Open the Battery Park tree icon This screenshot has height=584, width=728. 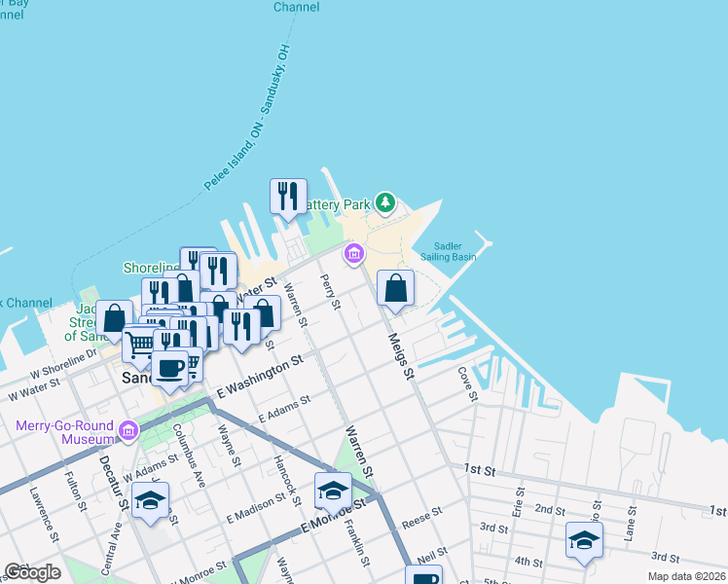click(x=385, y=203)
